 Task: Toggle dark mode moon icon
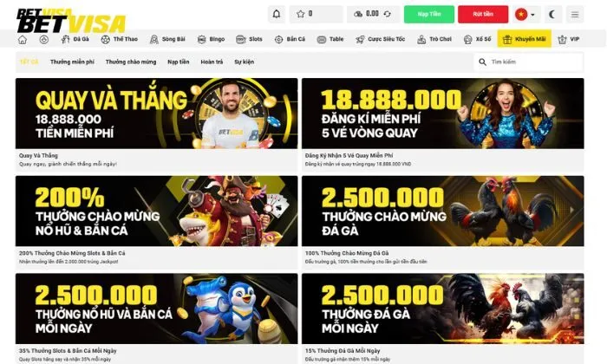tap(552, 15)
